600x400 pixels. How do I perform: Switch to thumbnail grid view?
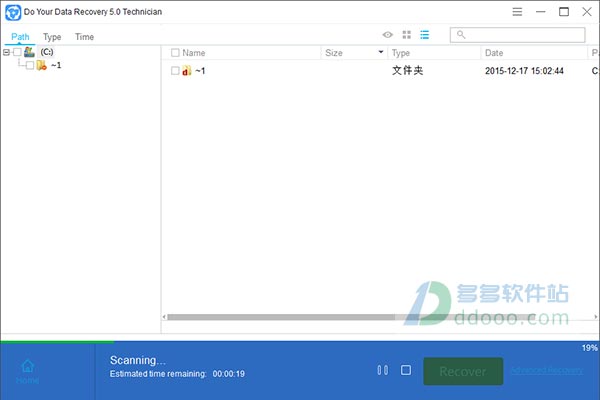(x=406, y=35)
